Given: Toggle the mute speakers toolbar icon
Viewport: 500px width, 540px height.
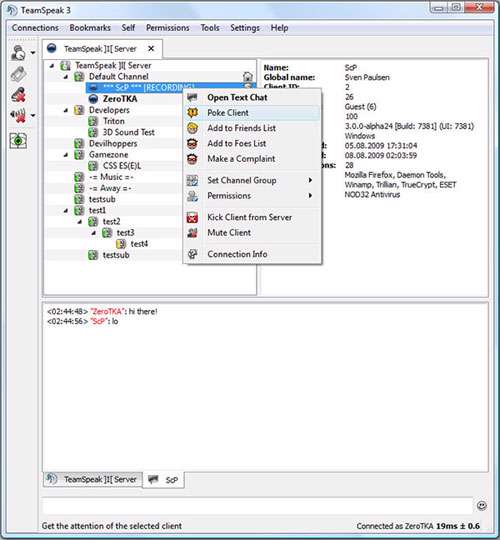Looking at the screenshot, I should tap(18, 115).
